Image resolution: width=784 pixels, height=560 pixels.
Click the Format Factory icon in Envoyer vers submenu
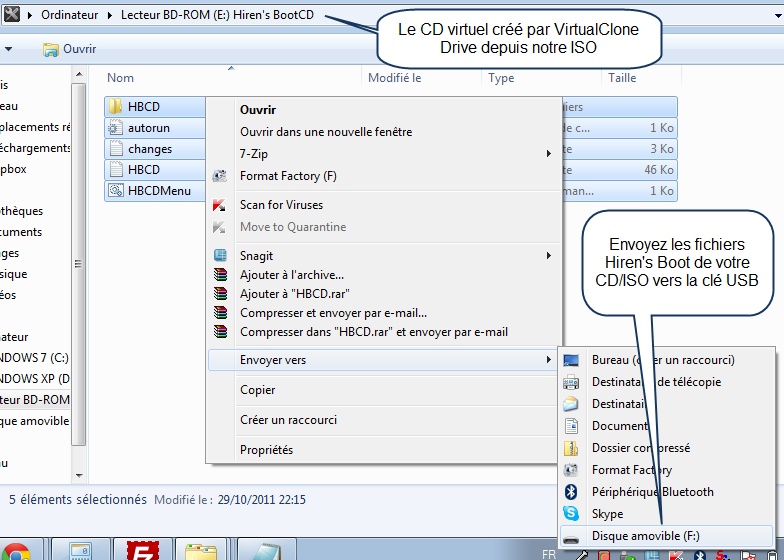click(x=571, y=470)
